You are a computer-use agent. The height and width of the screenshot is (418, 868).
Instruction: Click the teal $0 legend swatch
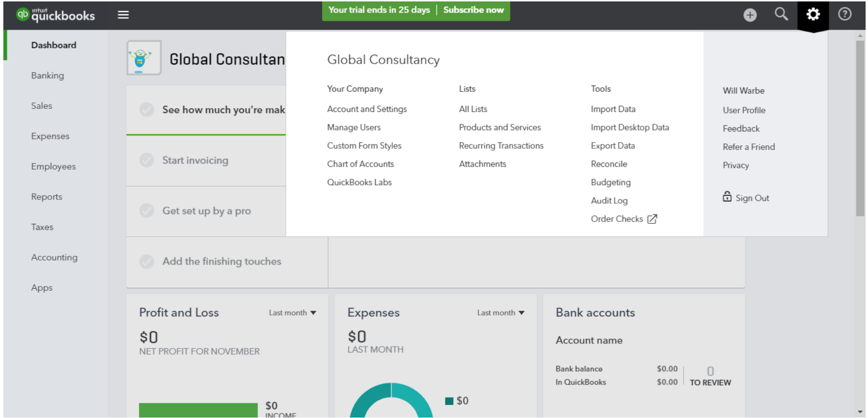click(449, 401)
